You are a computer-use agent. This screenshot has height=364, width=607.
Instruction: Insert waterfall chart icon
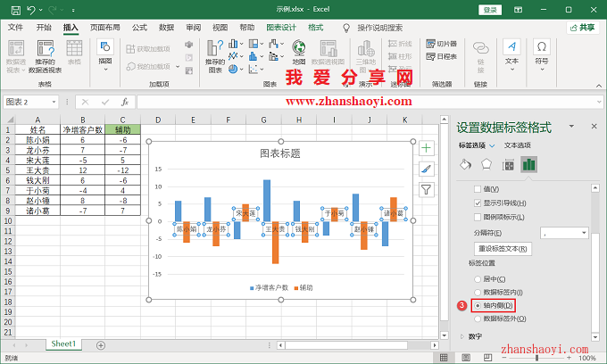(274, 44)
